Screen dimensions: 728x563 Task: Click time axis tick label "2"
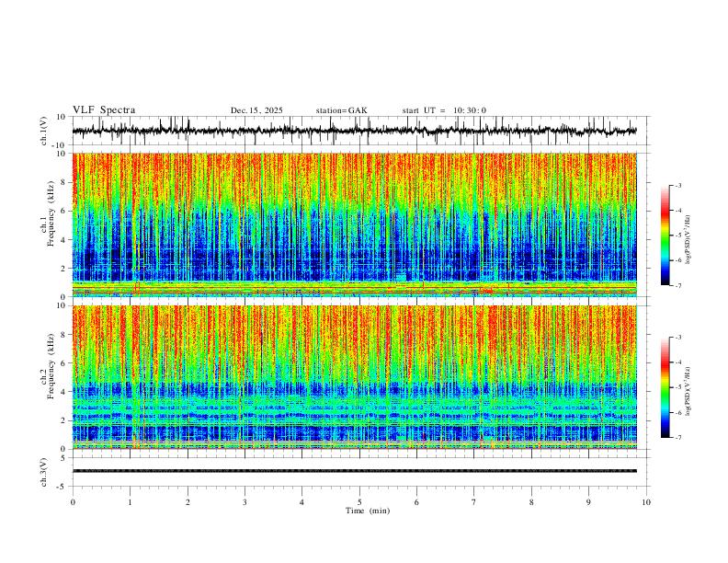tap(188, 502)
